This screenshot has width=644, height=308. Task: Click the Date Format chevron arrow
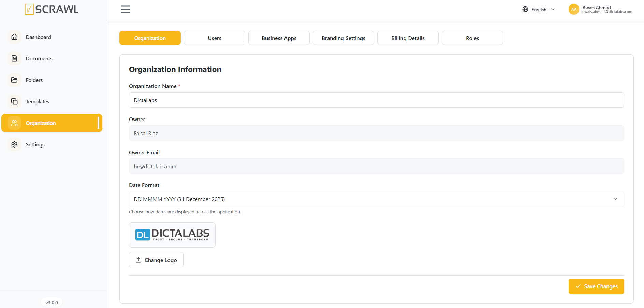tap(615, 199)
